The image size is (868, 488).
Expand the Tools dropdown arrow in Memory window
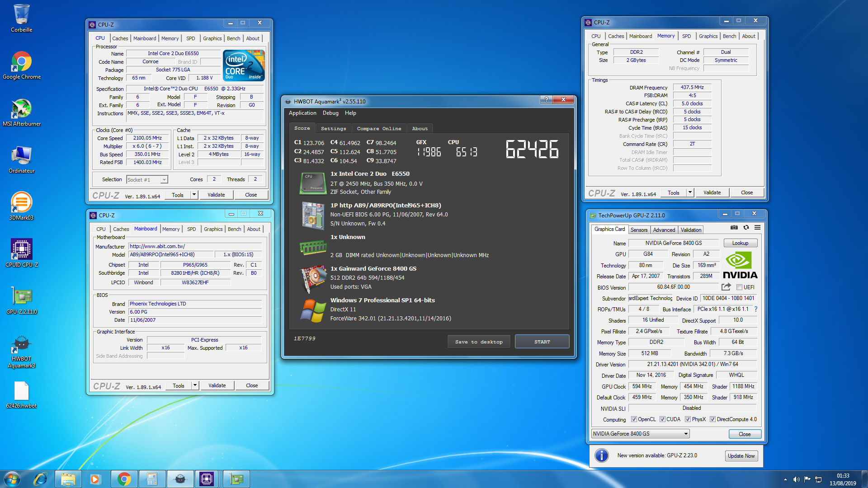(x=690, y=192)
